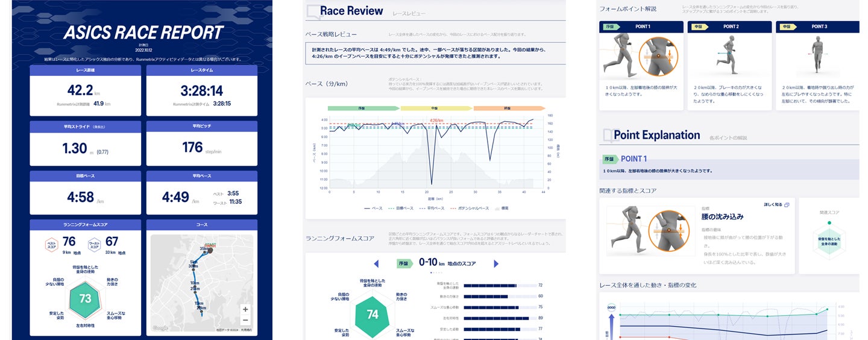Open the 詳しく知る link for 腰の沈み込み
Image resolution: width=868 pixels, height=340 pixels.
pos(776,205)
